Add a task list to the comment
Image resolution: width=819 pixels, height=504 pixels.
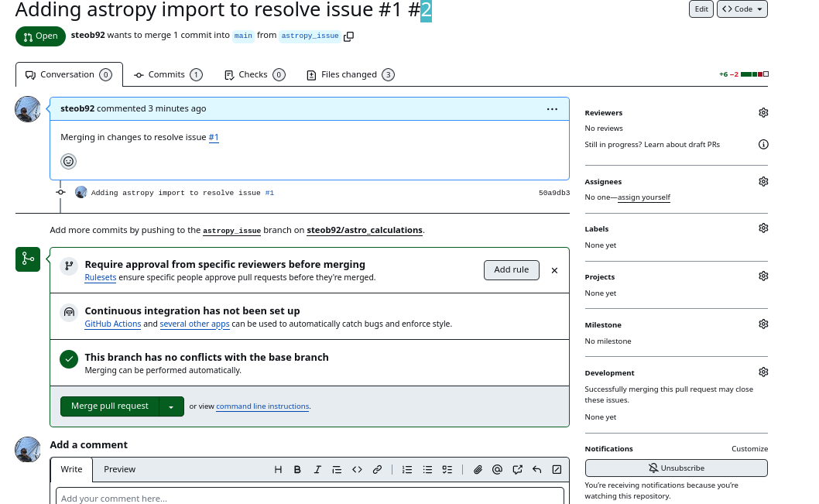point(447,469)
